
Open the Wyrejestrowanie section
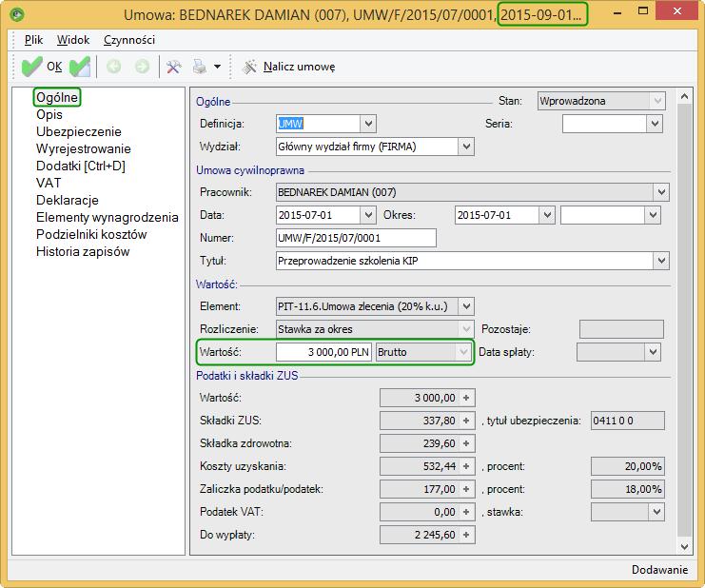point(84,148)
